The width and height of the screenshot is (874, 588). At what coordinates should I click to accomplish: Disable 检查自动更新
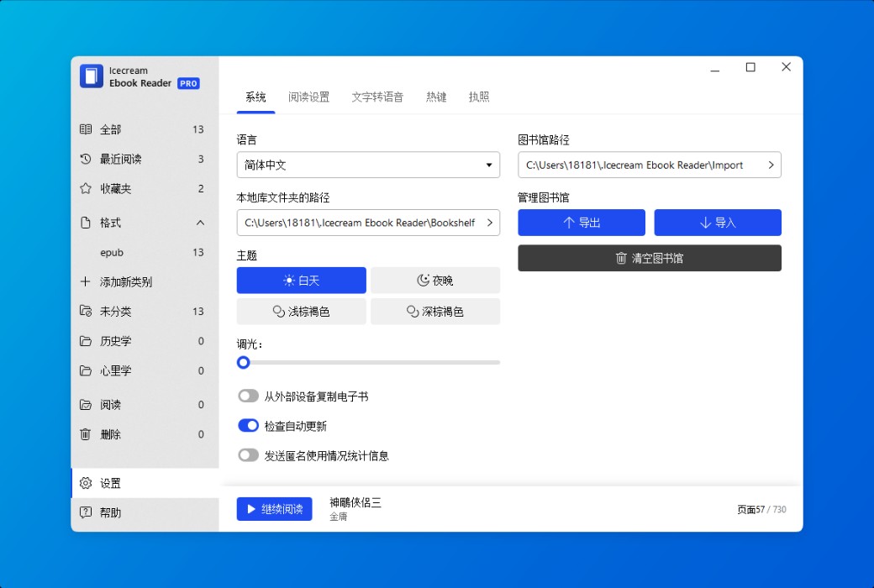coord(247,425)
